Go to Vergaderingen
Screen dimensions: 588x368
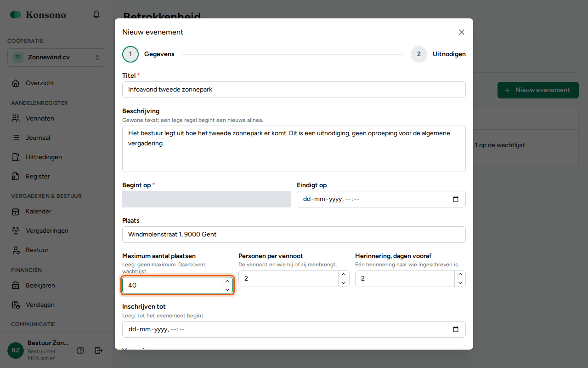tap(57, 231)
